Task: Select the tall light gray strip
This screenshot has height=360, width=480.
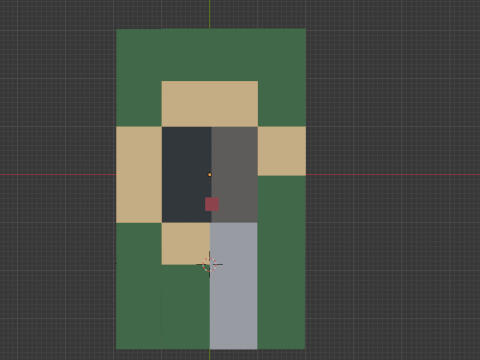Action: click(x=233, y=286)
